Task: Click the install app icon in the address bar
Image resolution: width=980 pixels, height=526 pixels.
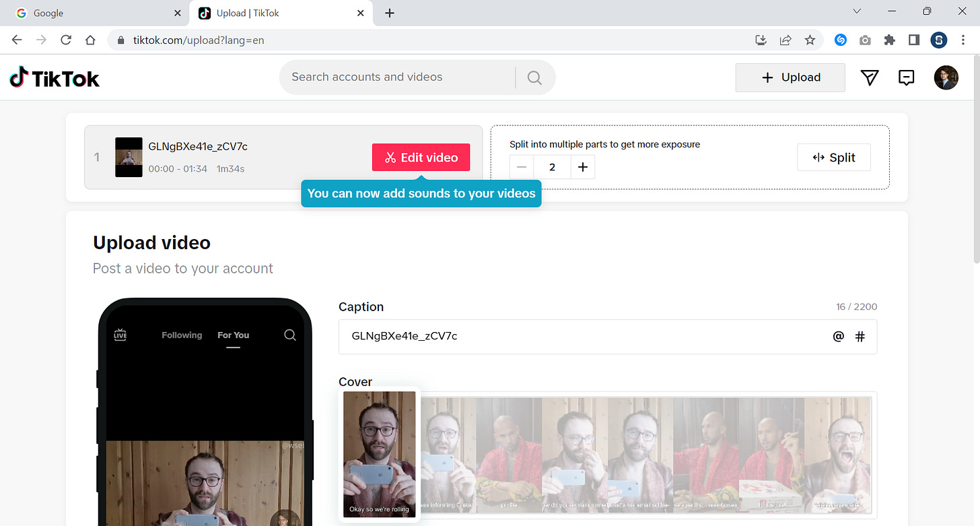Action: pos(761,40)
